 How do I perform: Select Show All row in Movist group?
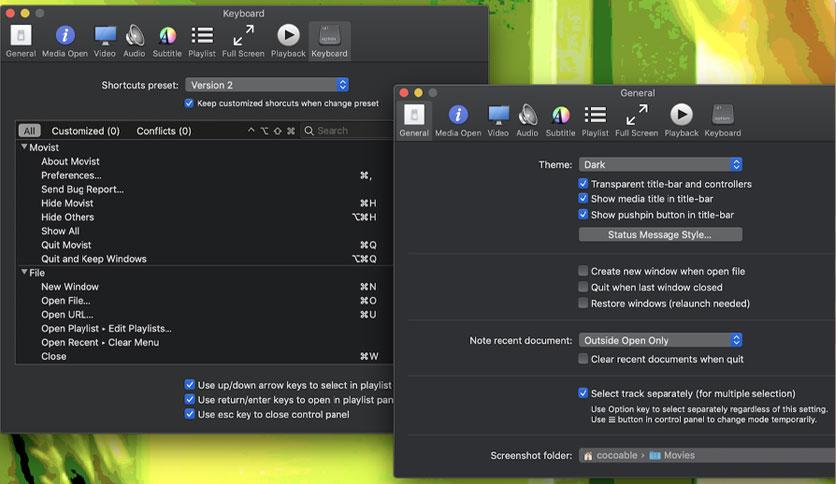205,231
